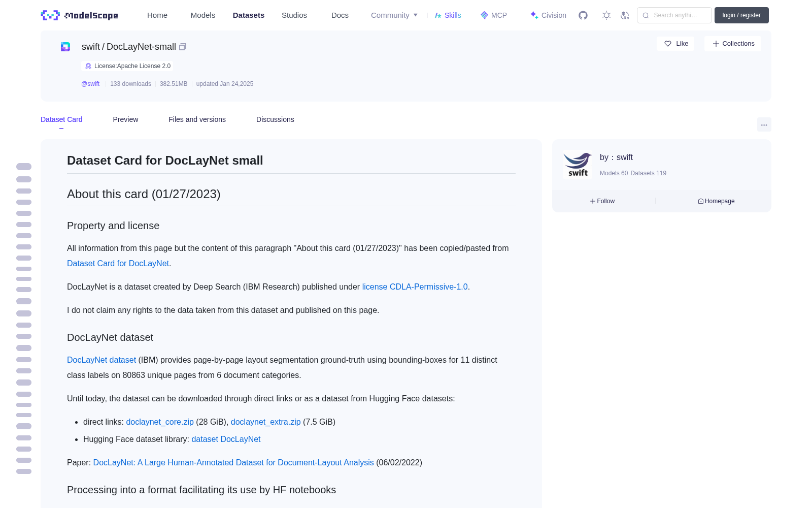Click the 'Models 60' count text
Screen dimensions: 812x508
(614, 173)
